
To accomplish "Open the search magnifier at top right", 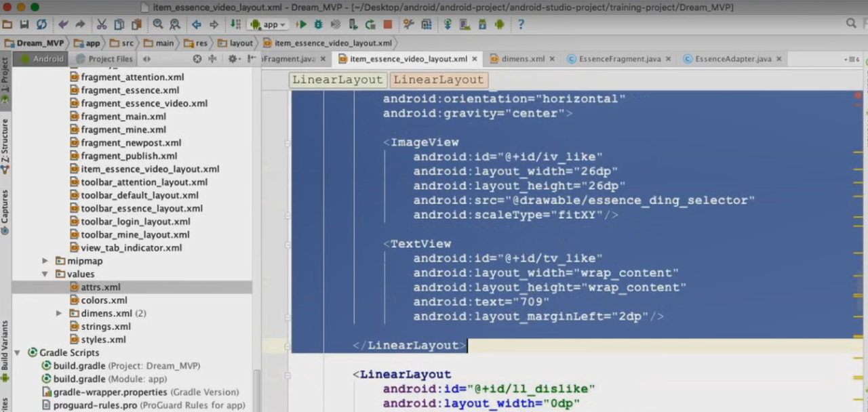I will [x=851, y=24].
